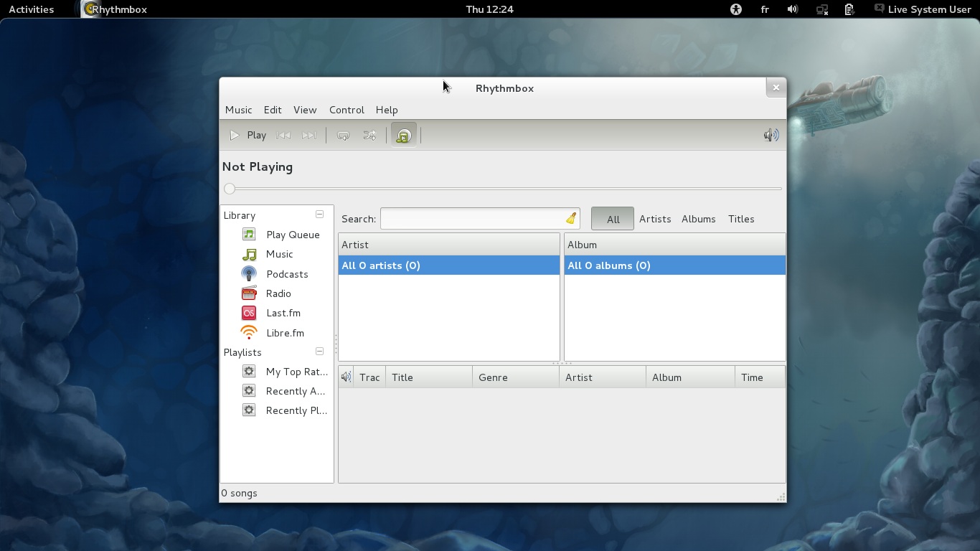Select the Titles search filter

[x=741, y=219]
